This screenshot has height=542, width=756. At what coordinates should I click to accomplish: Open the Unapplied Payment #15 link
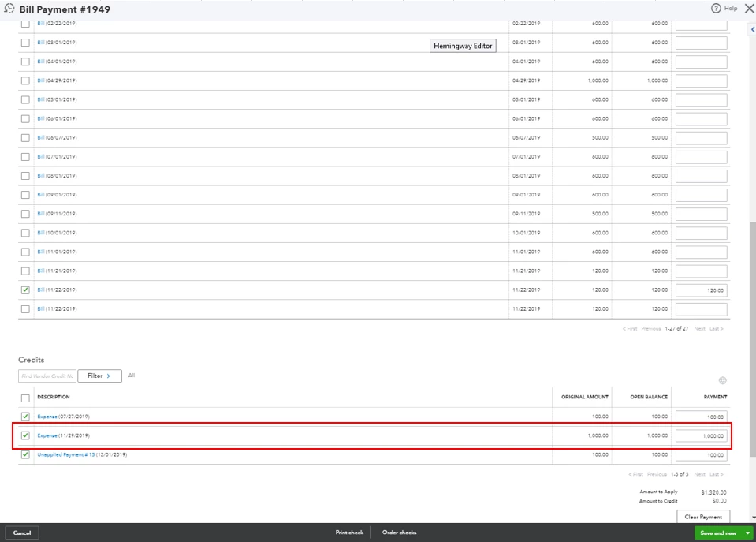point(66,454)
